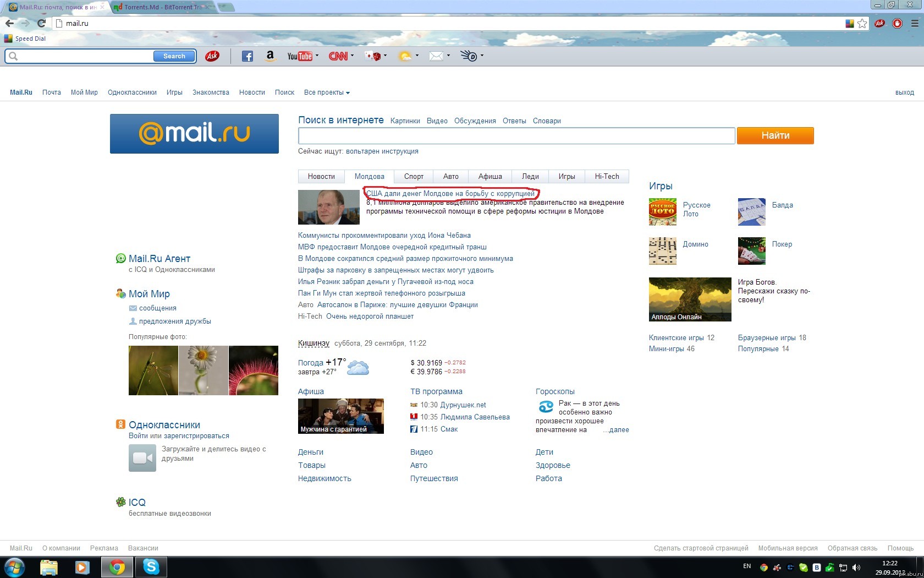Viewport: 924px width, 578px height.
Task: Reload the page with the refresh icon
Action: (41, 23)
